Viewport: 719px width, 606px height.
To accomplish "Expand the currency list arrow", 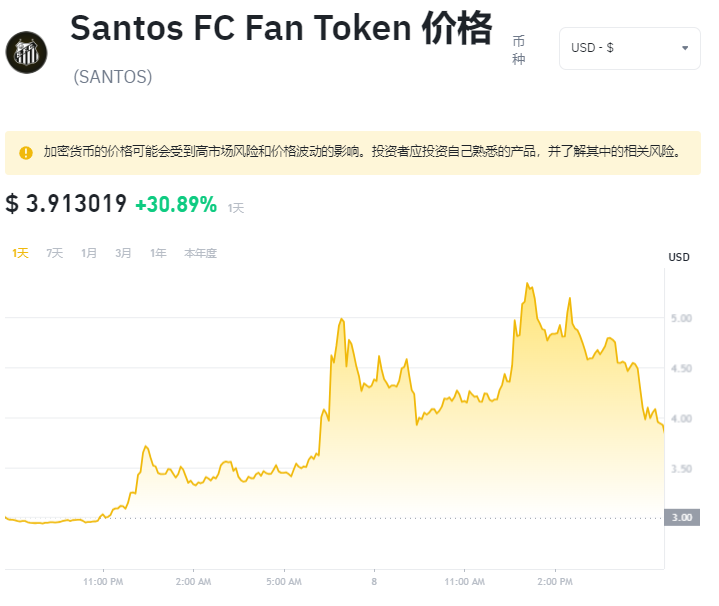I will tap(685, 48).
